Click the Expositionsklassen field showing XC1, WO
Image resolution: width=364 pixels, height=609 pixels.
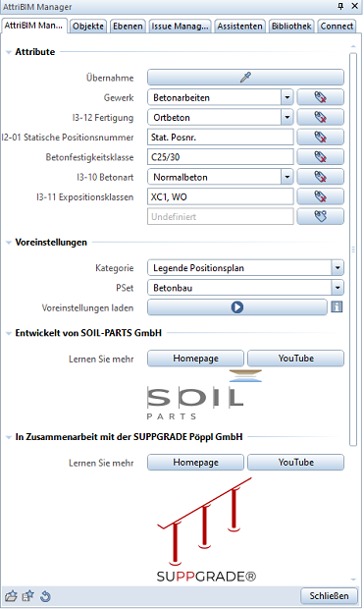point(221,196)
